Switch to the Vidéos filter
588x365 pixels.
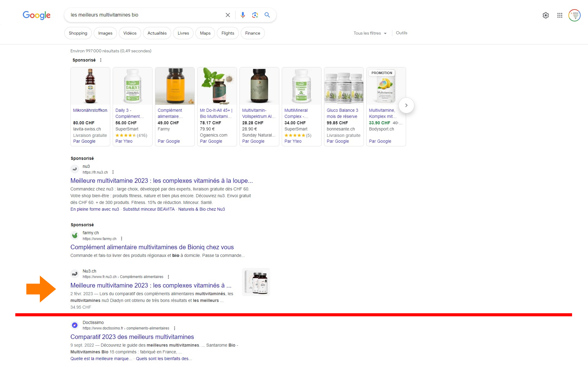coord(130,33)
